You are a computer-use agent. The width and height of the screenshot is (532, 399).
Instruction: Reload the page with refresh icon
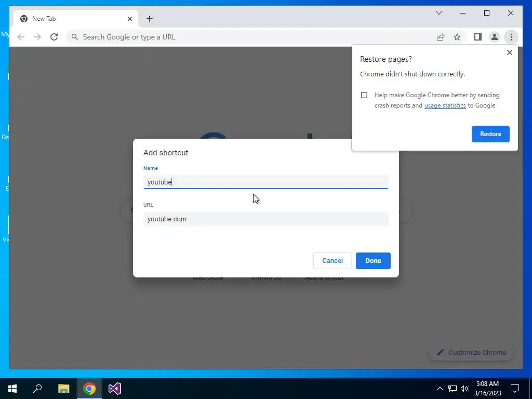click(x=54, y=37)
